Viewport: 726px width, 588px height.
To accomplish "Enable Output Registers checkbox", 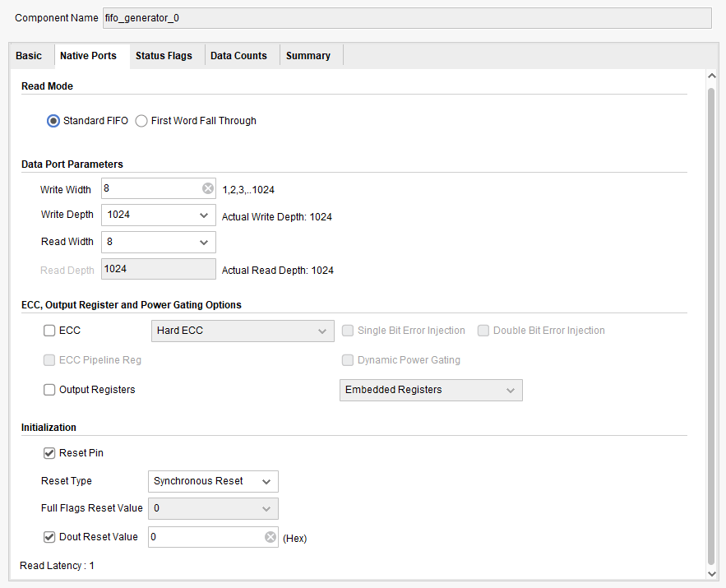I will coord(49,390).
